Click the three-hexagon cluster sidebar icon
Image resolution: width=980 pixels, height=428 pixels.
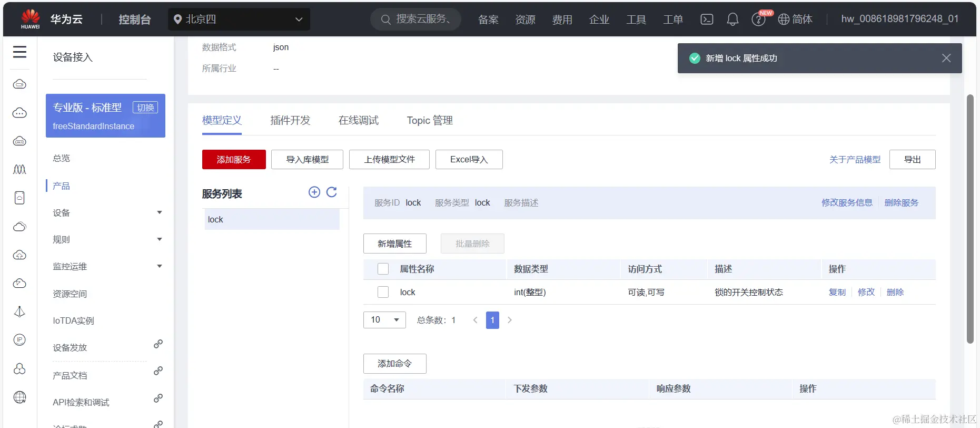(x=19, y=368)
